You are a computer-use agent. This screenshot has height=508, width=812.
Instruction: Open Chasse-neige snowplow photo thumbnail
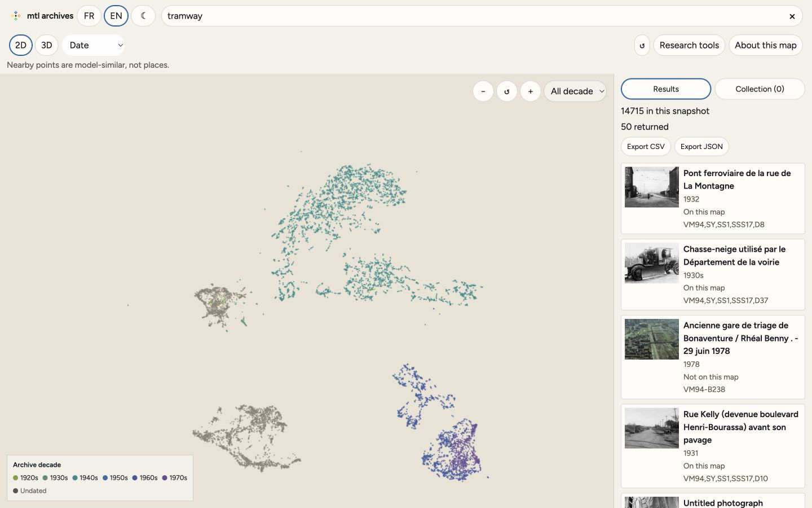tap(652, 263)
